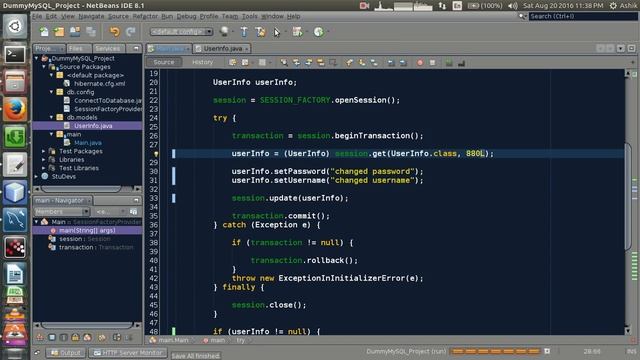Viewport: 640px width, 360px height.
Task: Collapse the Source Packages node
Action: [44, 67]
